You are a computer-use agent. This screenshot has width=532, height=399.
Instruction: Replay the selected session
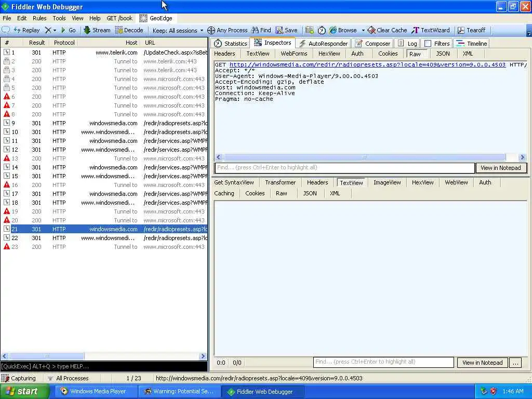point(27,30)
